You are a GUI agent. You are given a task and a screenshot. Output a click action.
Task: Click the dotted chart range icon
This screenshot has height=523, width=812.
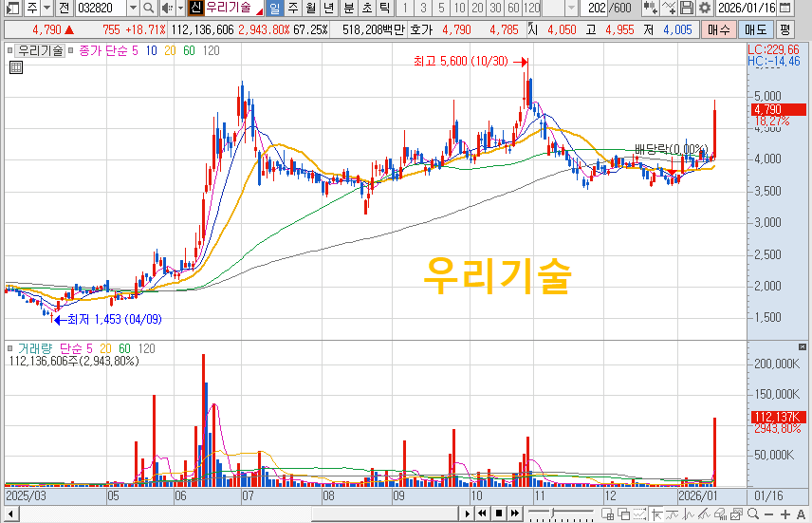[x=640, y=514]
